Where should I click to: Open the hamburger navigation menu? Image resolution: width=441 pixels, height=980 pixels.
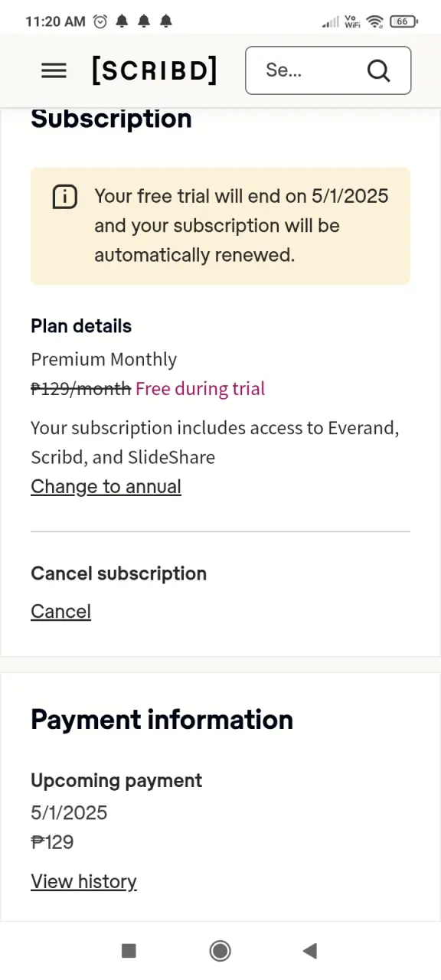click(x=54, y=70)
